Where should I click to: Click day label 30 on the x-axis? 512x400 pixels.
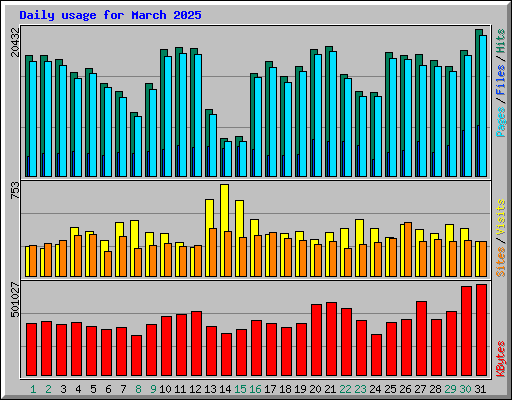click(x=465, y=389)
